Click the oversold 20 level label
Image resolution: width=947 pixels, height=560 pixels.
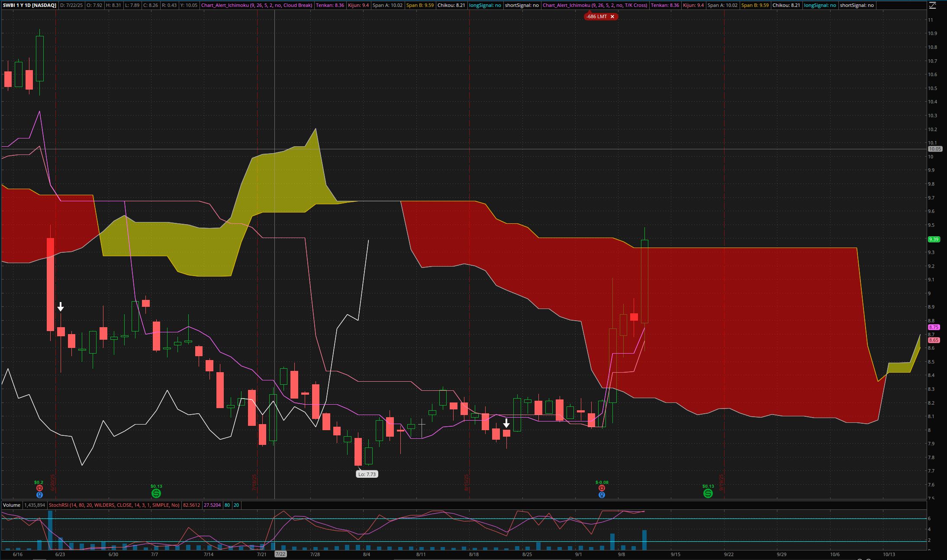tap(236, 505)
